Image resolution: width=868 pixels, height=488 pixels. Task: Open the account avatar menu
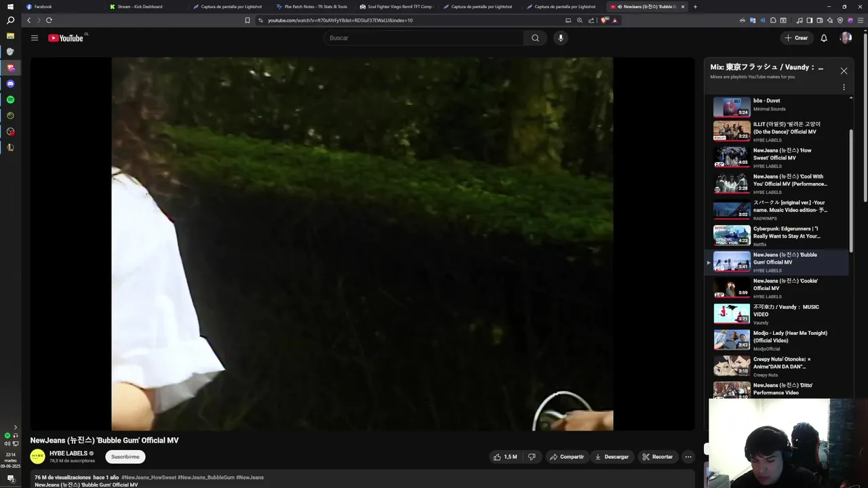[x=846, y=38]
